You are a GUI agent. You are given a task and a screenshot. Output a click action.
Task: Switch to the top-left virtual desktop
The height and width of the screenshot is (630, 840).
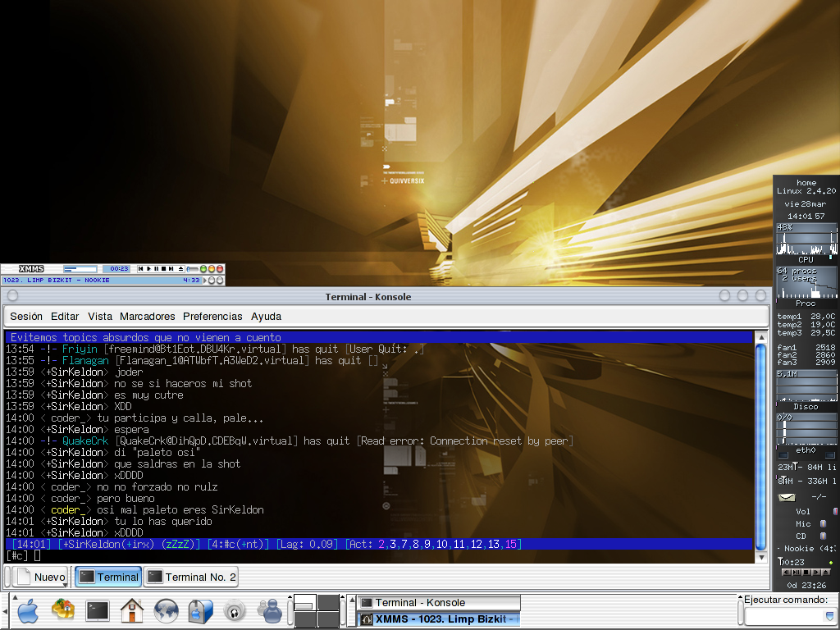(x=305, y=602)
